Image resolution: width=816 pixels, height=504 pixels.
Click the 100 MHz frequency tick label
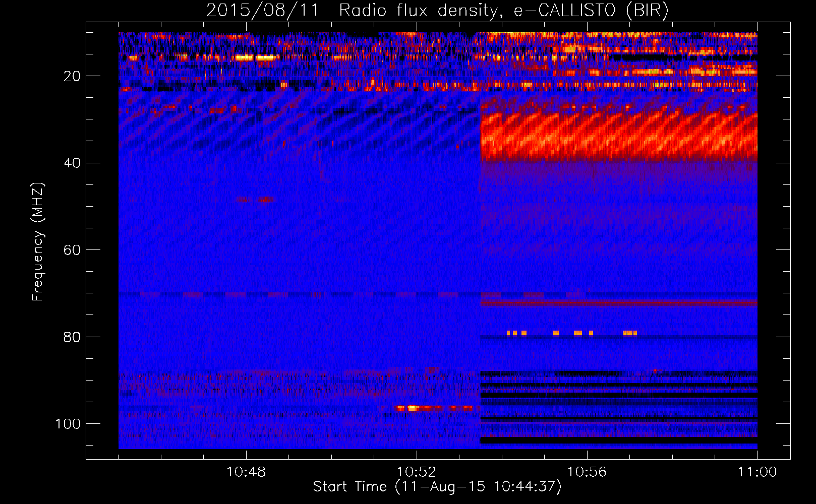(68, 424)
